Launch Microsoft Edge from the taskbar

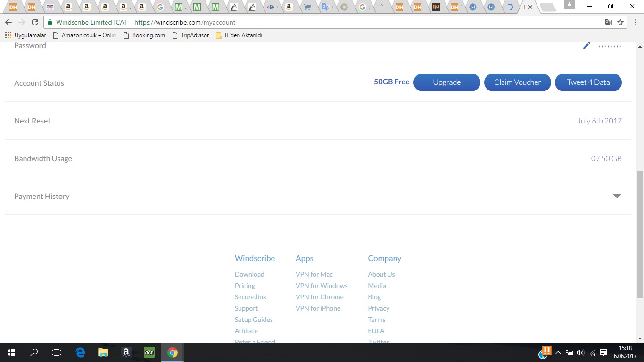(x=80, y=353)
